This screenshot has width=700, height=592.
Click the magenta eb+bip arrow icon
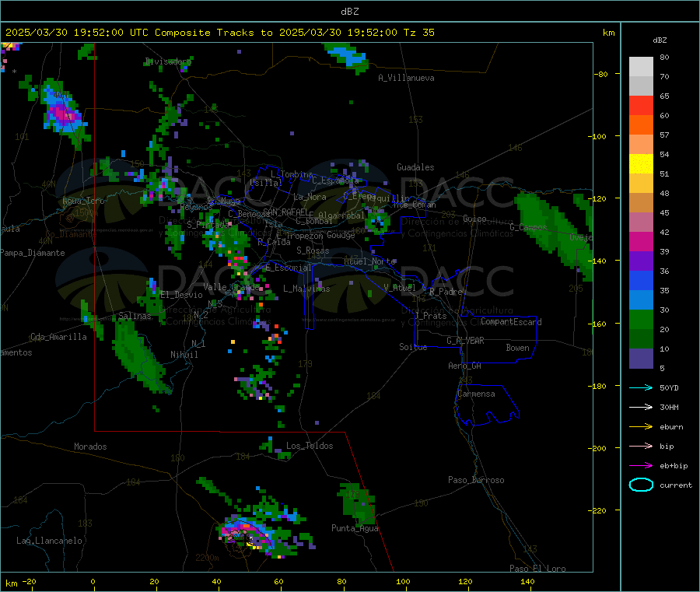641,465
